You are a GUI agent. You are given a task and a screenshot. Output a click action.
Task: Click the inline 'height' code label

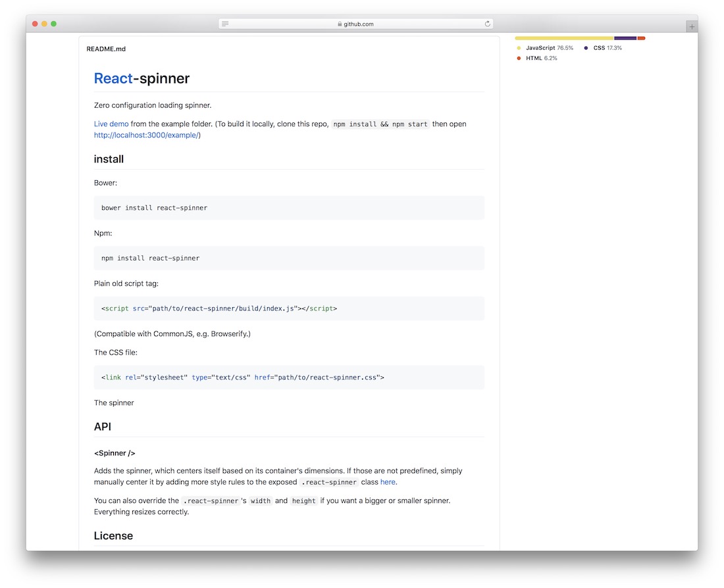coord(304,501)
